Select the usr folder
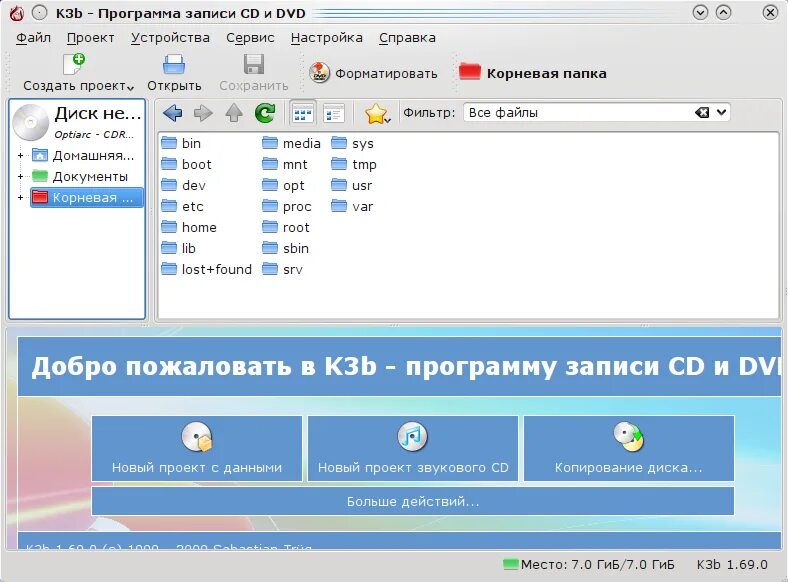The height and width of the screenshot is (582, 788). pos(352,186)
